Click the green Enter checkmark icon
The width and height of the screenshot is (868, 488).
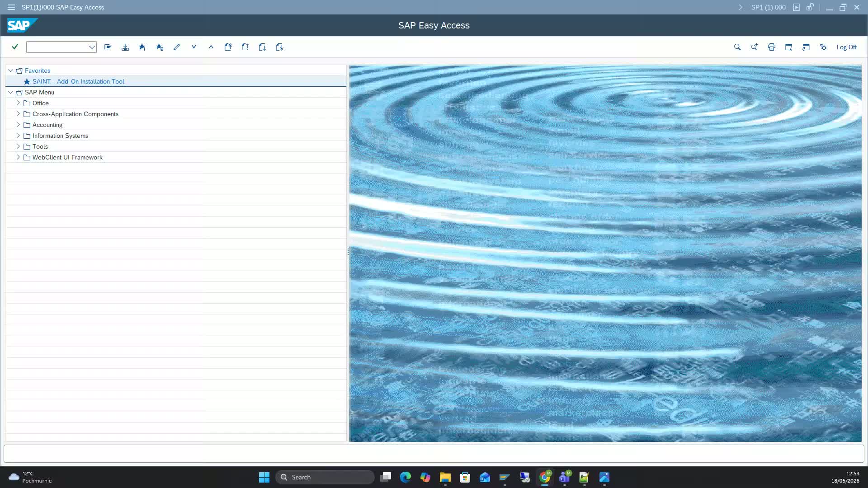coord(15,47)
